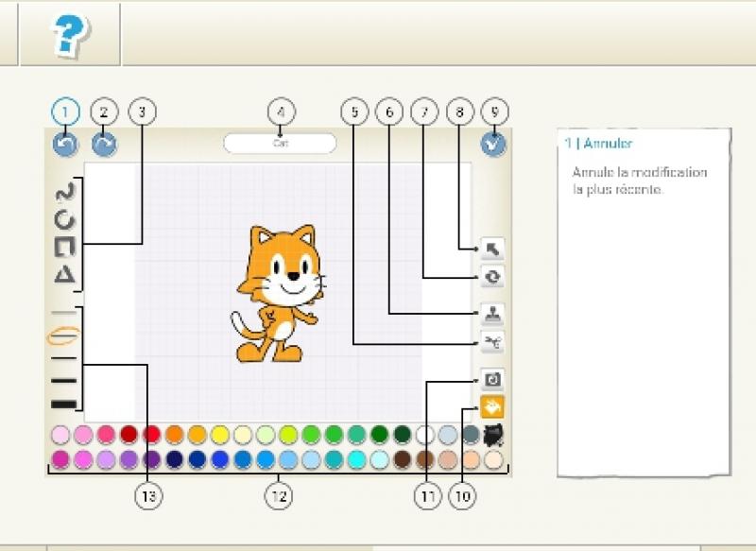Select the middle line width
The width and height of the screenshot is (756, 551).
64,358
